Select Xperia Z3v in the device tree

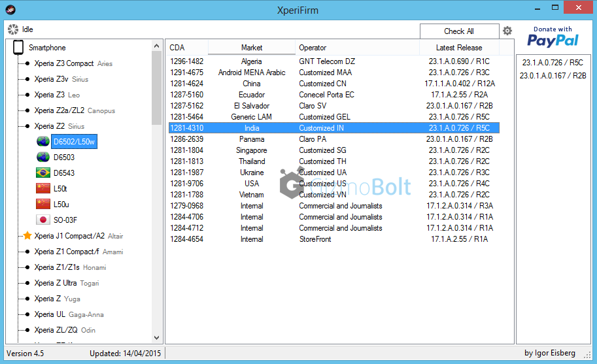[x=61, y=79]
